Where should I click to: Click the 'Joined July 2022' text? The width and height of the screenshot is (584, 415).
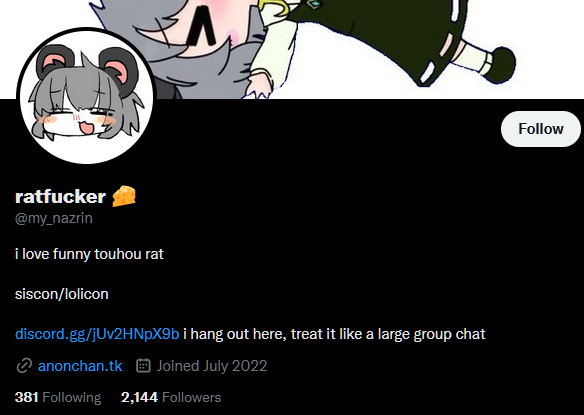(212, 366)
